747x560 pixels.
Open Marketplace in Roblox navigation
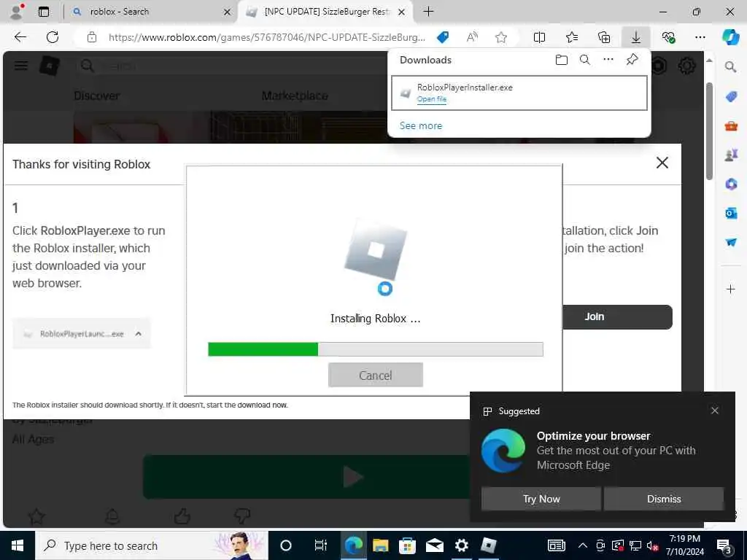pos(295,96)
